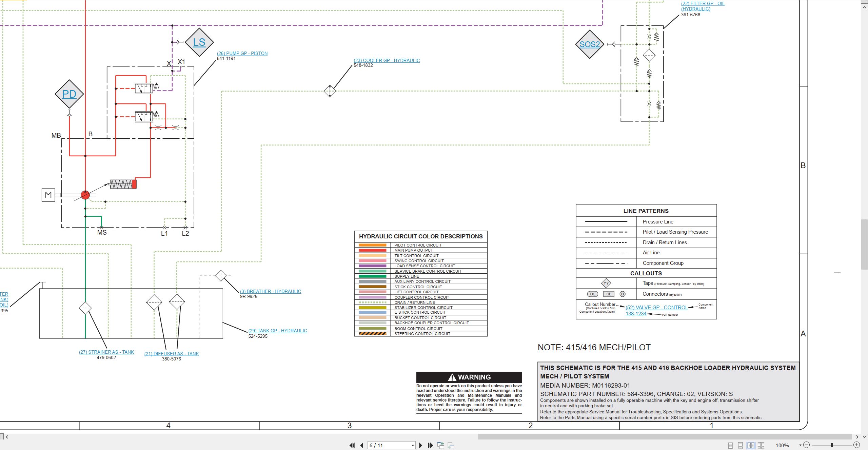Click the 'STABILIZER CONTROL CIRCUIT' legend text
This screenshot has height=450, width=868.
423,308
